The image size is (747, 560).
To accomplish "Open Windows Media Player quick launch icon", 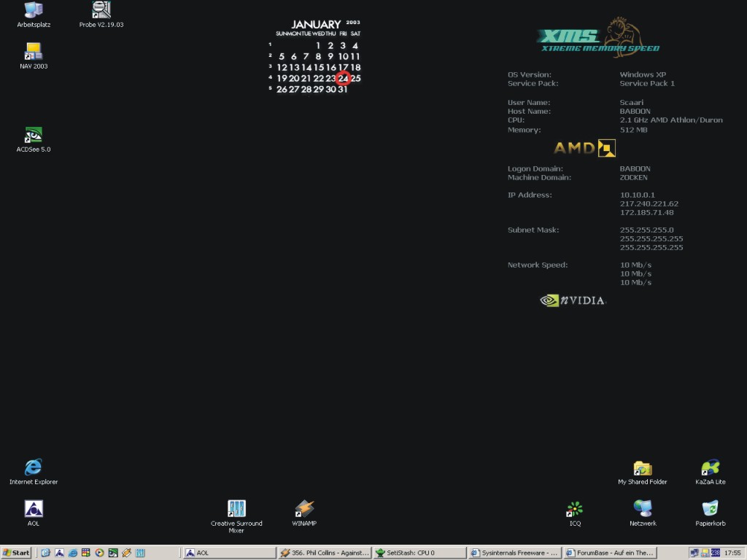I will coord(99,553).
